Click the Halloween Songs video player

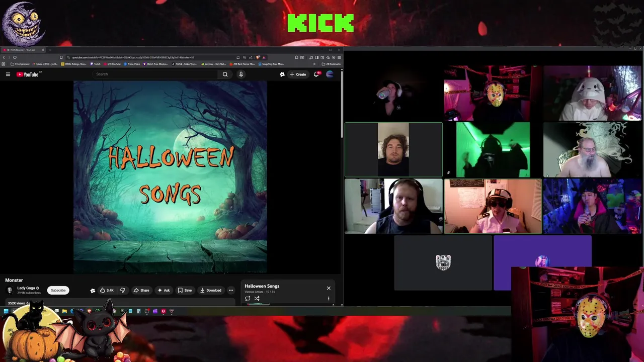(170, 177)
